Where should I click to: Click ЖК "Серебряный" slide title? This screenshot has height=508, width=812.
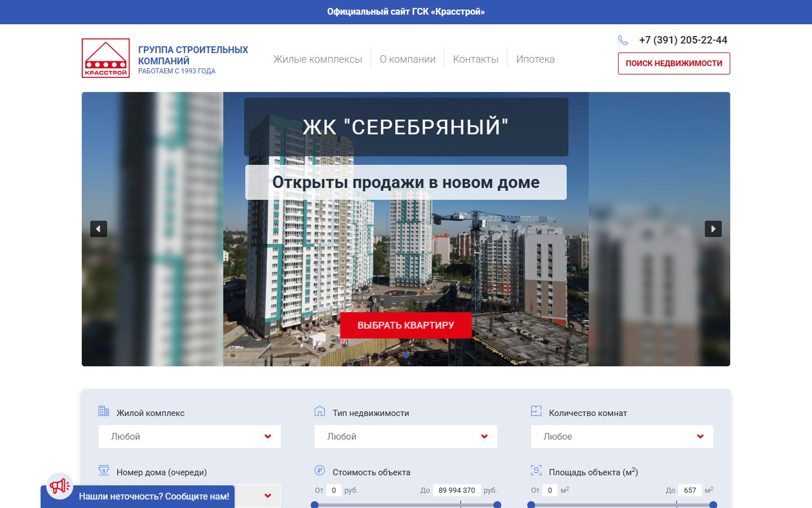point(406,127)
